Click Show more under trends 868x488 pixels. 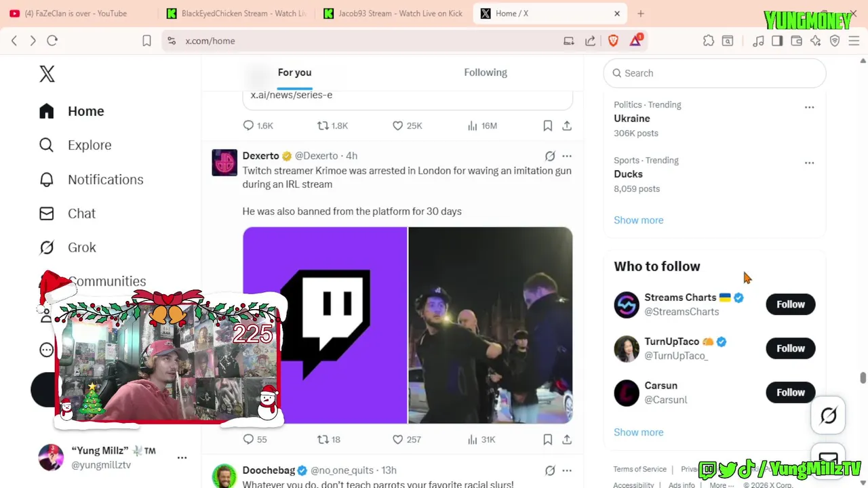pos(639,220)
